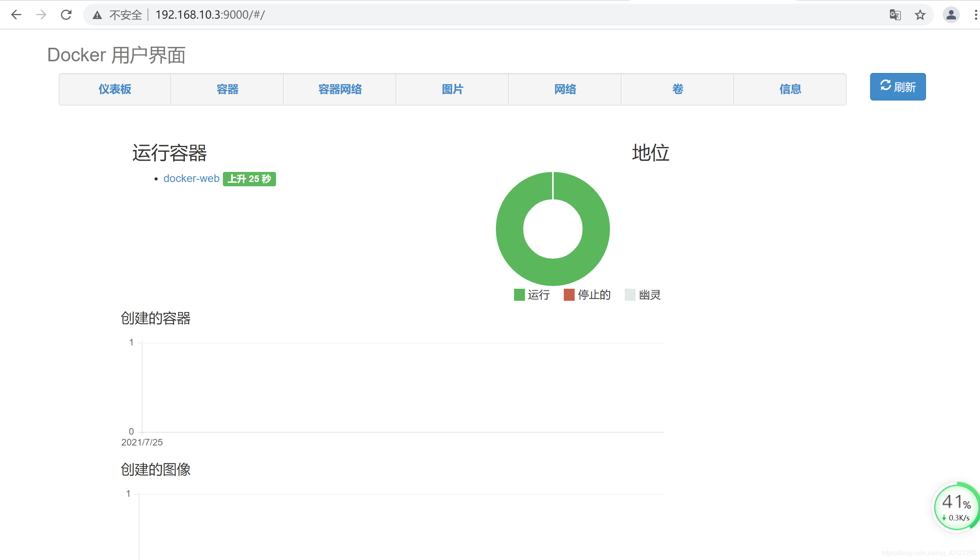Open the Chrome profile avatar

click(x=951, y=15)
